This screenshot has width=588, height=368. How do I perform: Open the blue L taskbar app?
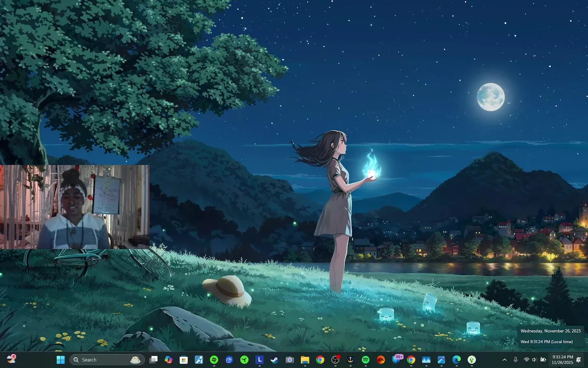point(259,360)
